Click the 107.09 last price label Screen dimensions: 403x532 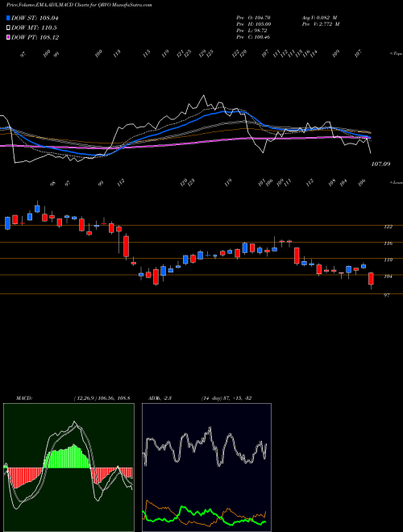pos(381,164)
